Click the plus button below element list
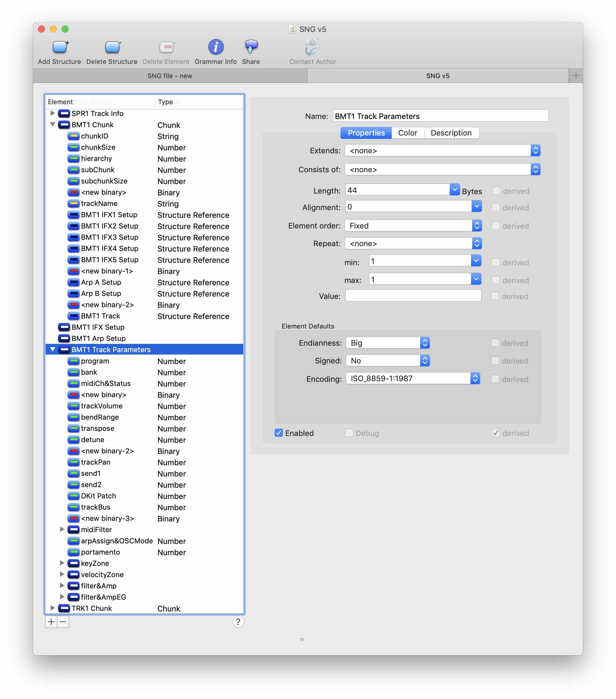This screenshot has height=699, width=616. [x=51, y=622]
